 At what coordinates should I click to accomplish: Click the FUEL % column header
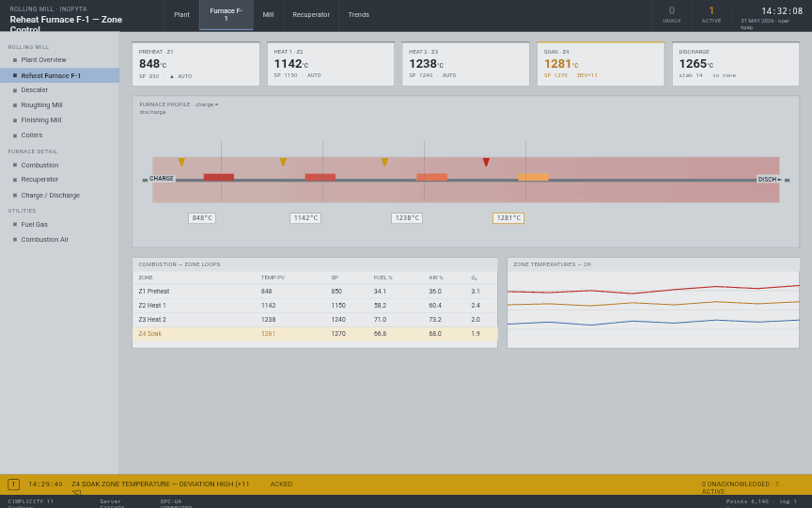(x=383, y=278)
